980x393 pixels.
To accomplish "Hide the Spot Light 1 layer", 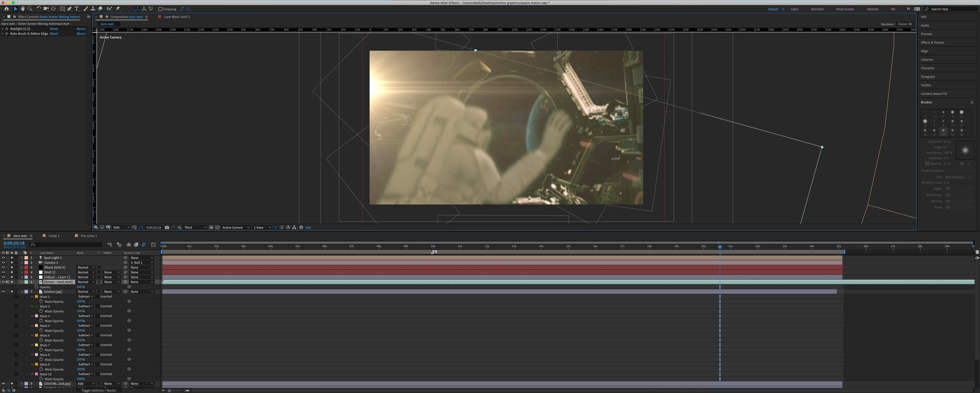I will click(x=3, y=258).
